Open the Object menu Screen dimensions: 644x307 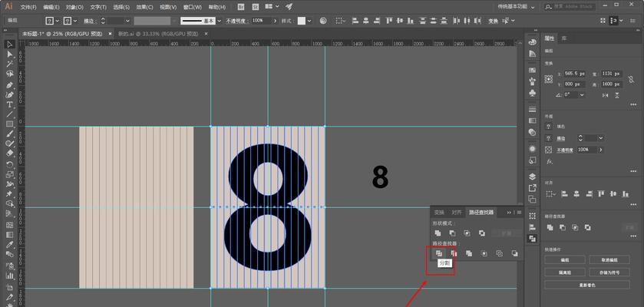click(74, 7)
